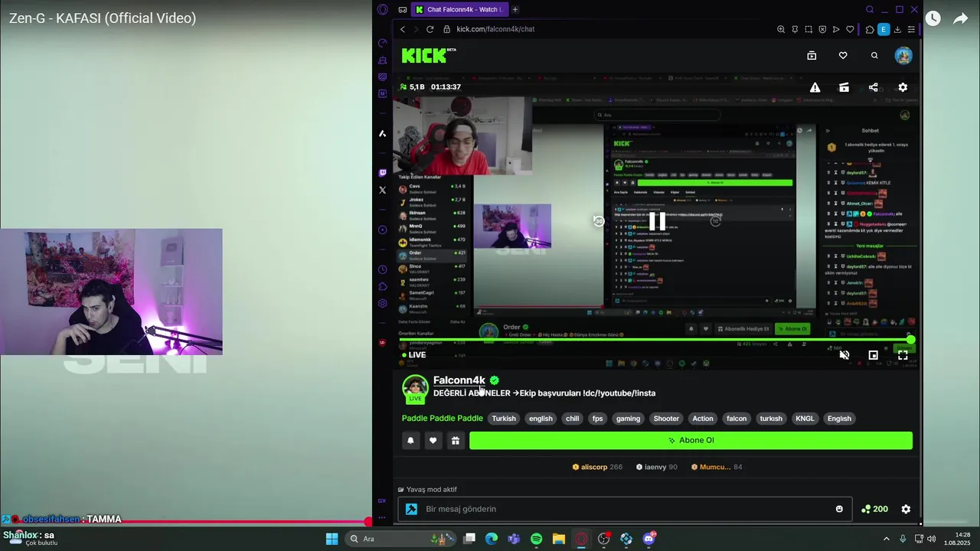Reload the Kick page
The width and height of the screenshot is (980, 551).
(x=430, y=29)
